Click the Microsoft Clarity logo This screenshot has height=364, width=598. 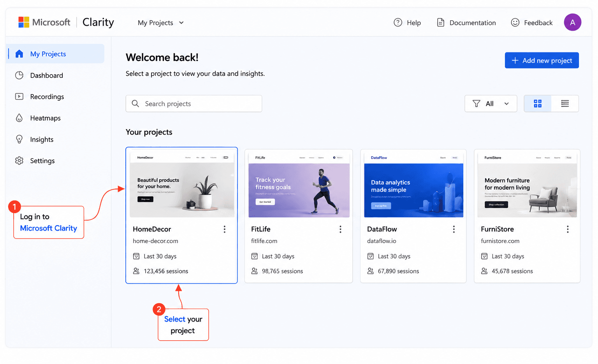pos(66,22)
